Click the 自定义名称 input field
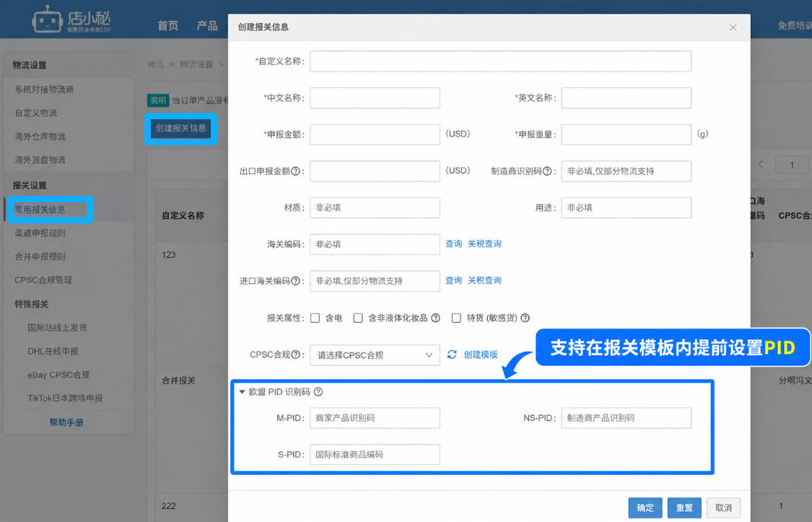812x522 pixels. click(x=500, y=61)
